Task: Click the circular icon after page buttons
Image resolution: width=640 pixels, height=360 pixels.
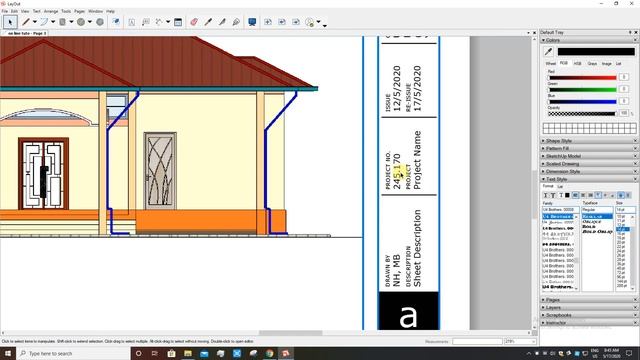Action: tap(310, 22)
